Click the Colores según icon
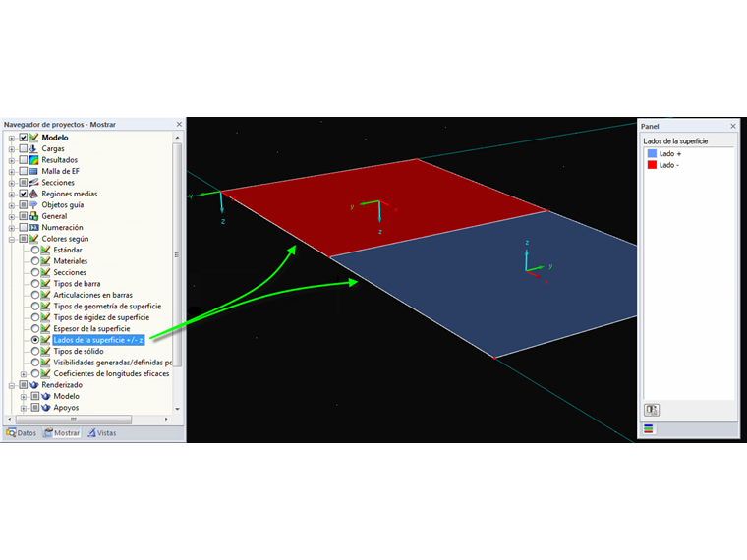 point(33,239)
